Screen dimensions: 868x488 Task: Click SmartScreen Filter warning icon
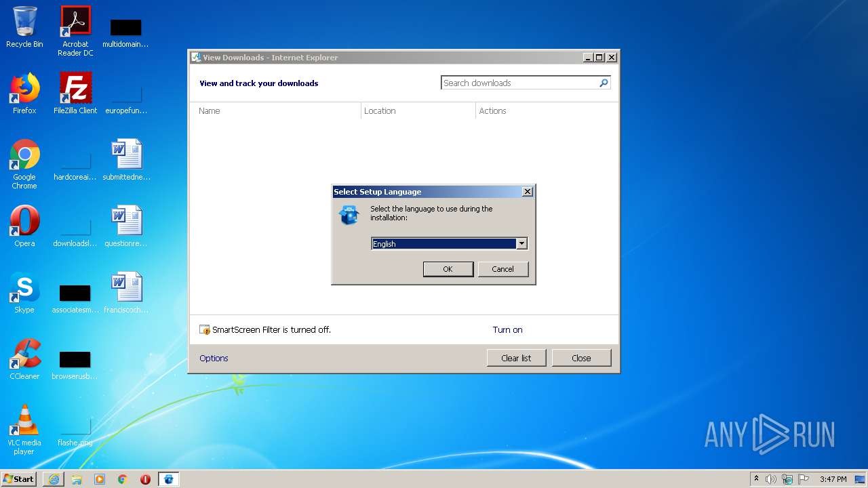click(x=205, y=330)
